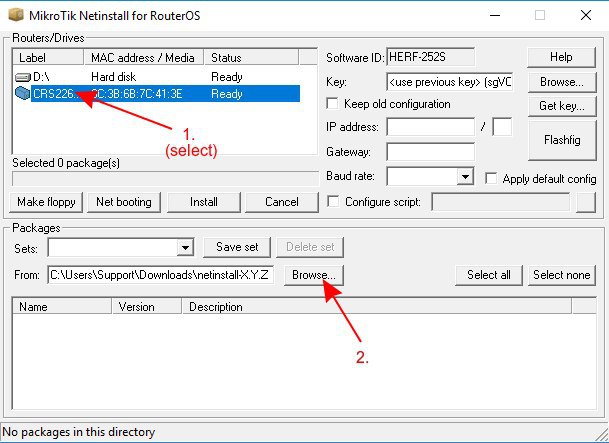Close the Netinstall window
Image resolution: width=609 pixels, height=443 pixels.
click(586, 15)
